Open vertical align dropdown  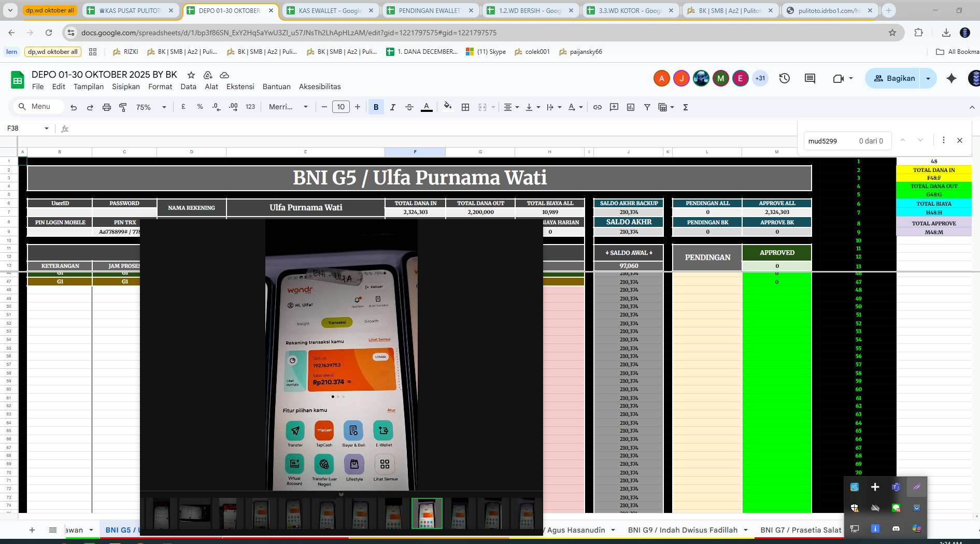[x=533, y=107]
